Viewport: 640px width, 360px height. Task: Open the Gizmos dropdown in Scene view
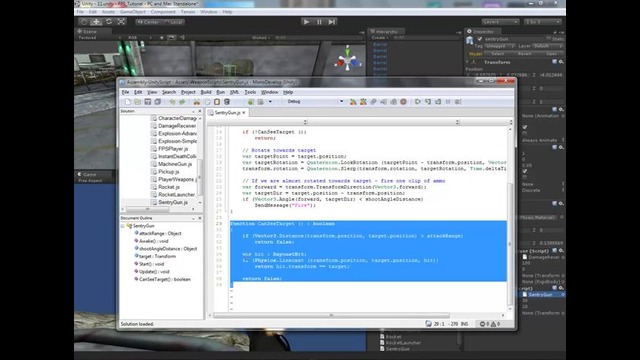261,38
